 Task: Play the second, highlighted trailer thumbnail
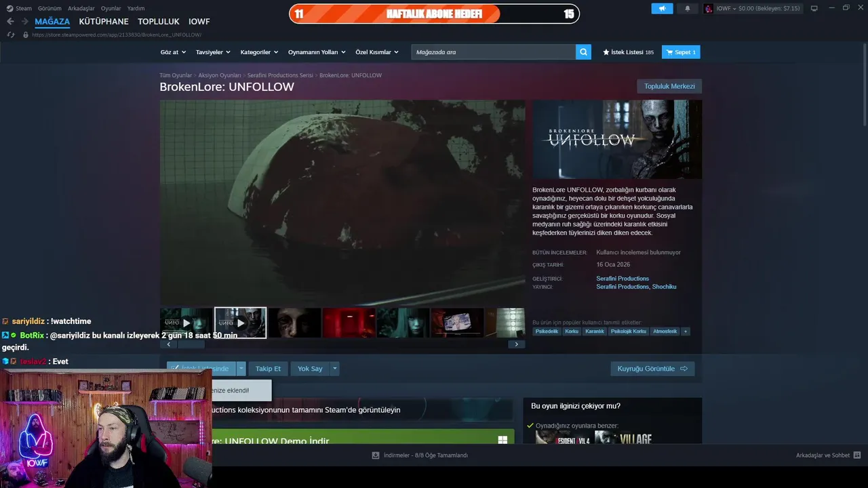click(x=241, y=323)
